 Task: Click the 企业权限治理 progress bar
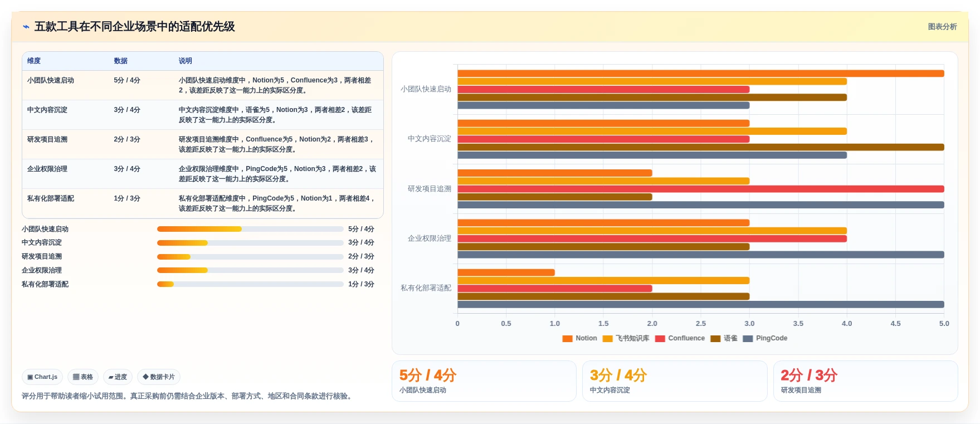(250, 270)
